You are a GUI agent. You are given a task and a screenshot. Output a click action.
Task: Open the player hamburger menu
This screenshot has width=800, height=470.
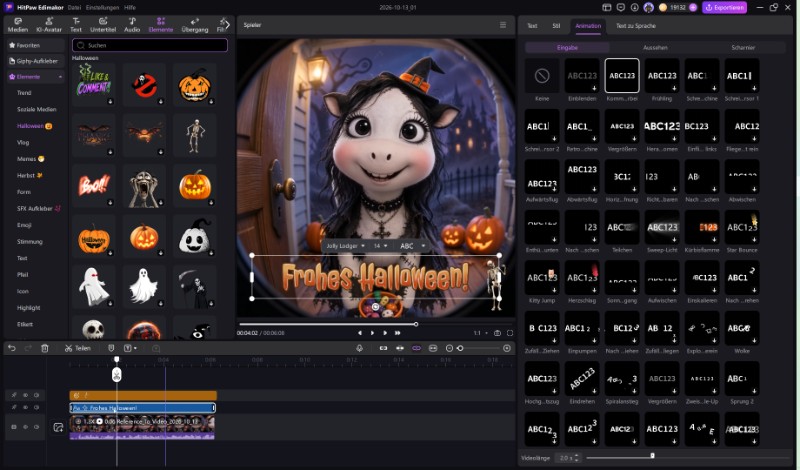pyautogui.click(x=503, y=24)
